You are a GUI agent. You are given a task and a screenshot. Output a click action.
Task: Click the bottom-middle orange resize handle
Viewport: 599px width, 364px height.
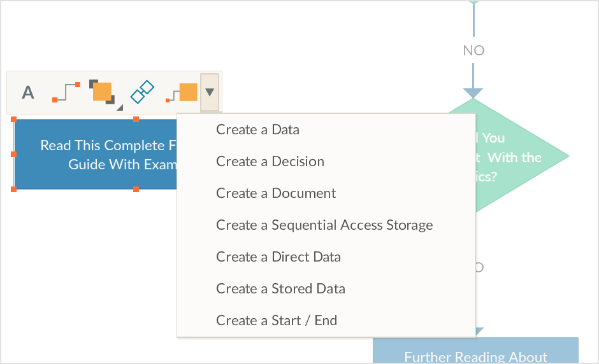136,189
